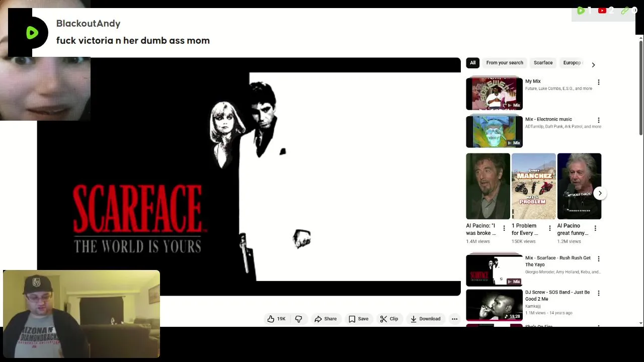Click the scrollbar up arrow

[x=640, y=38]
